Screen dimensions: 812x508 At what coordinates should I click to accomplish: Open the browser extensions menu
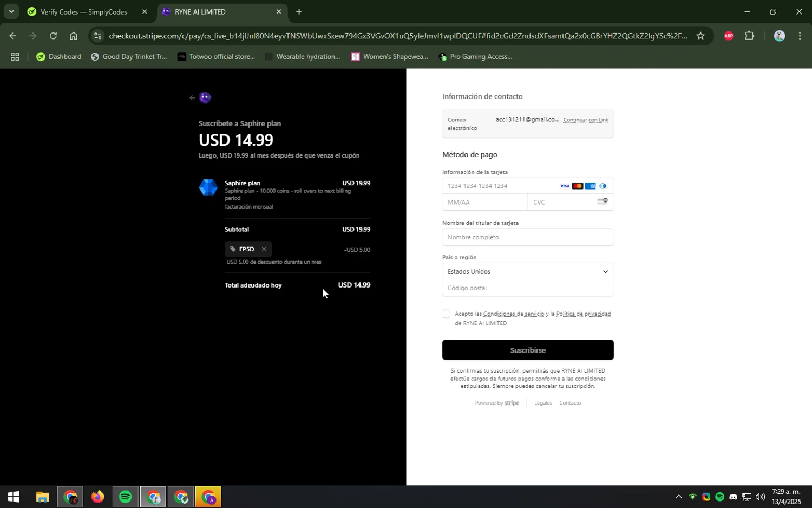point(750,36)
